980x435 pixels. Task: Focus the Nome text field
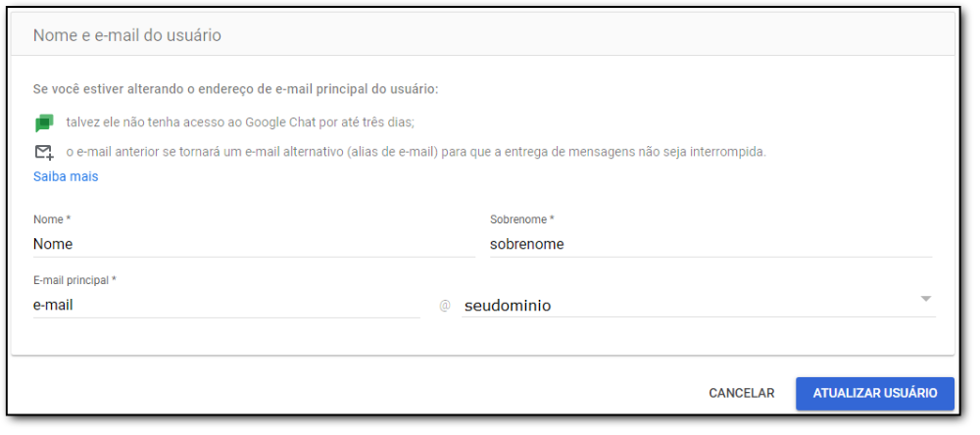pos(254,244)
